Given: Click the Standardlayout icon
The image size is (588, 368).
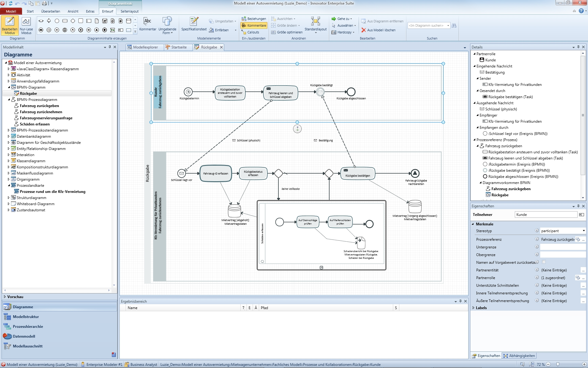Looking at the screenshot, I should pos(315,21).
